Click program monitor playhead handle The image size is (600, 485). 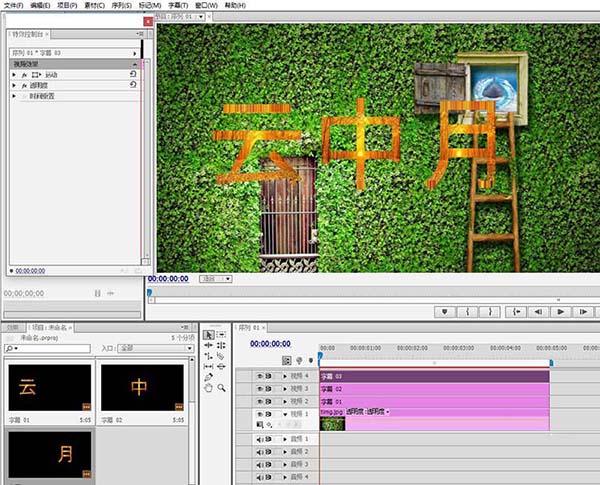[x=149, y=292]
